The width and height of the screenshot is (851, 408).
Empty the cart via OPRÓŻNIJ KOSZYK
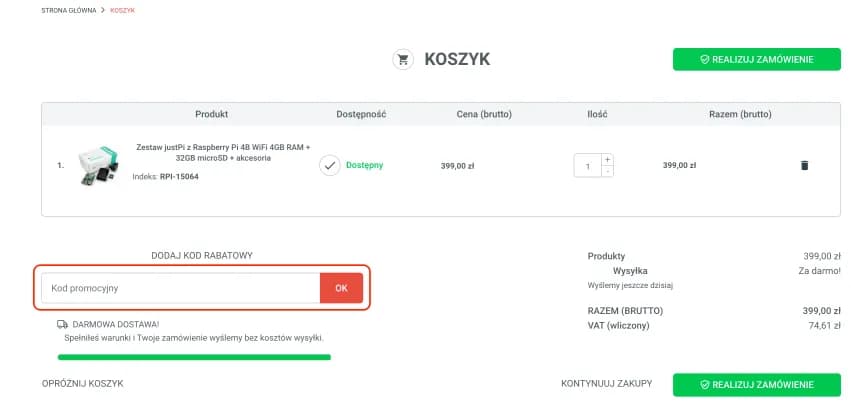[82, 383]
